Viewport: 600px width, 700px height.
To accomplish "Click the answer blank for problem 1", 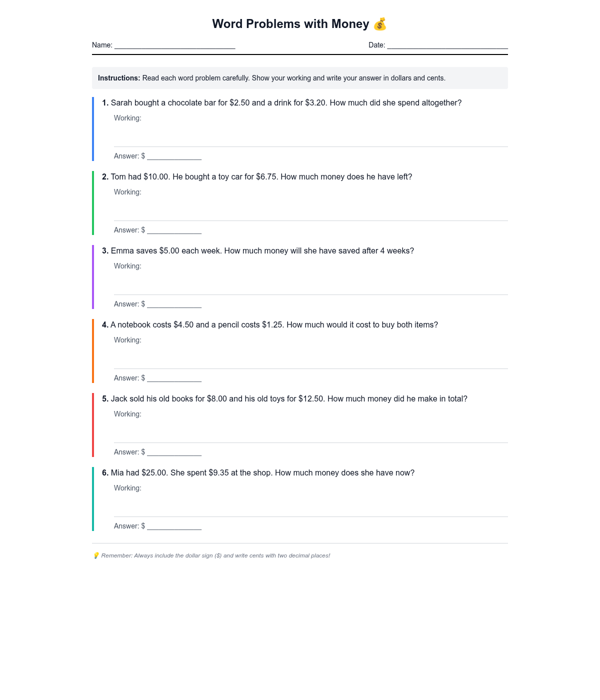I will pyautogui.click(x=174, y=156).
